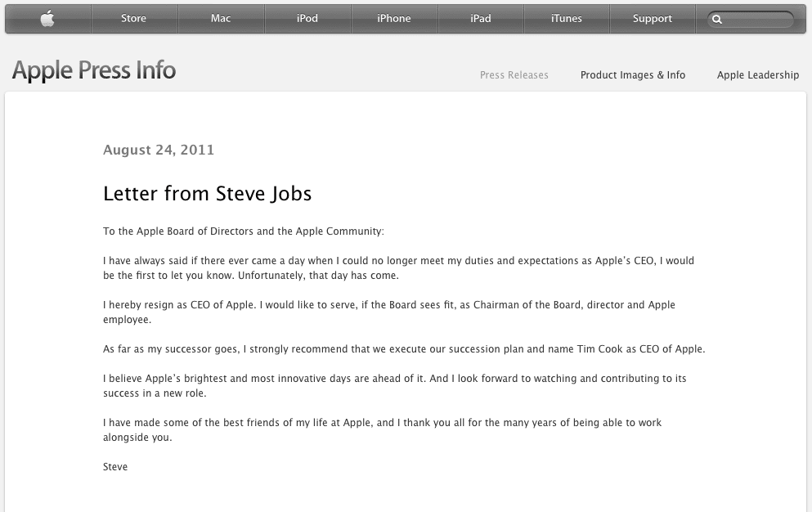Click the Apple logo in the navigation bar
This screenshot has width=812, height=512.
47,19
